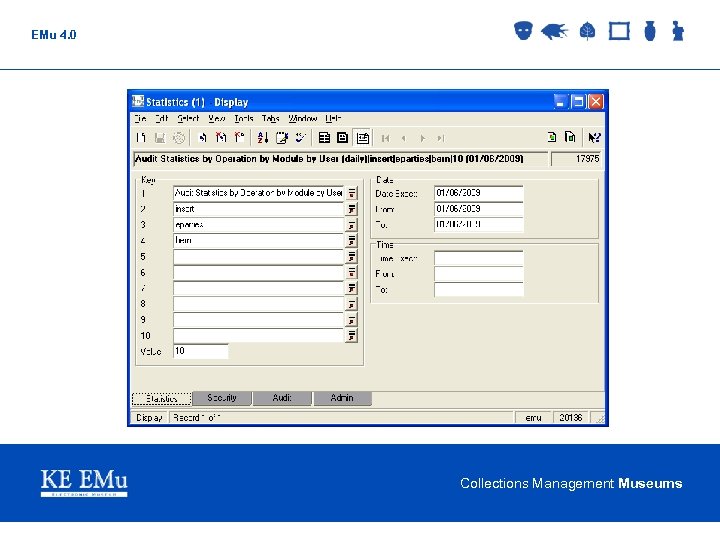Image resolution: width=720 pixels, height=540 pixels.
Task: Click the Time To field
Action: click(478, 289)
